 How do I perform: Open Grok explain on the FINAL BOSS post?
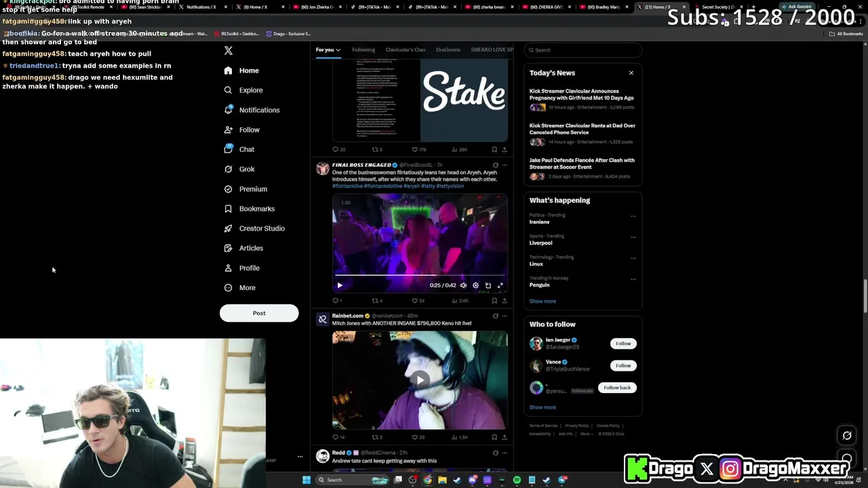[x=495, y=165]
